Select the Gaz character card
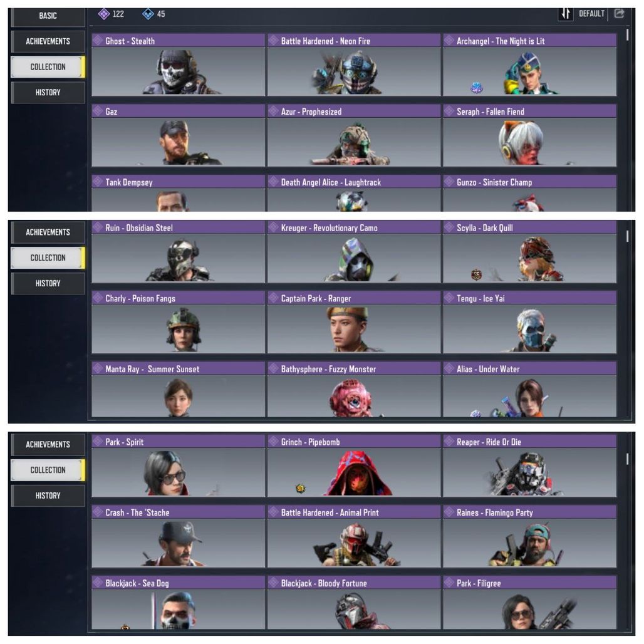Image resolution: width=644 pixels, height=644 pixels. pyautogui.click(x=179, y=135)
